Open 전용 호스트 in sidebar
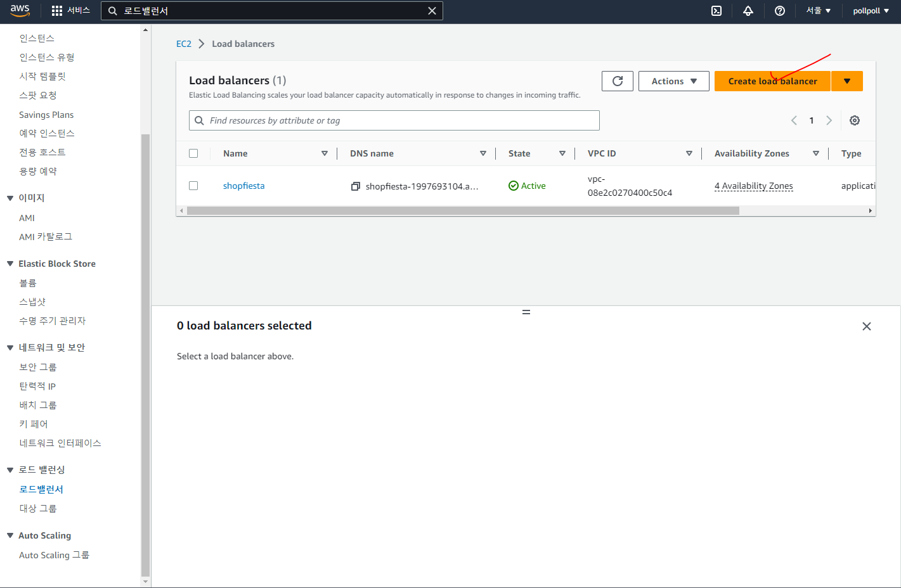 point(42,152)
